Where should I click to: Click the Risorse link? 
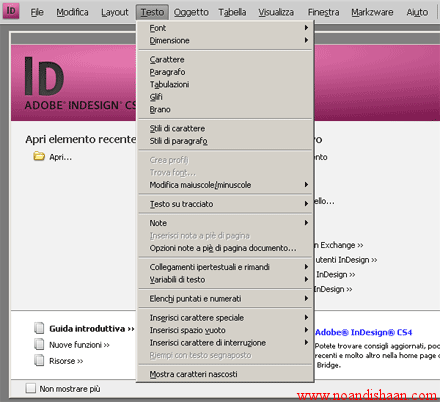point(66,361)
